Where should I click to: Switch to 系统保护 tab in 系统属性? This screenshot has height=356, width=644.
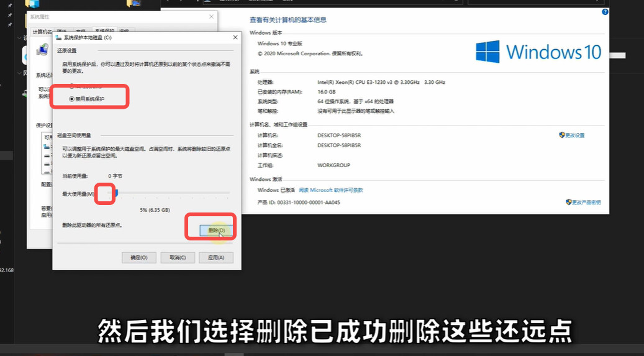click(104, 30)
